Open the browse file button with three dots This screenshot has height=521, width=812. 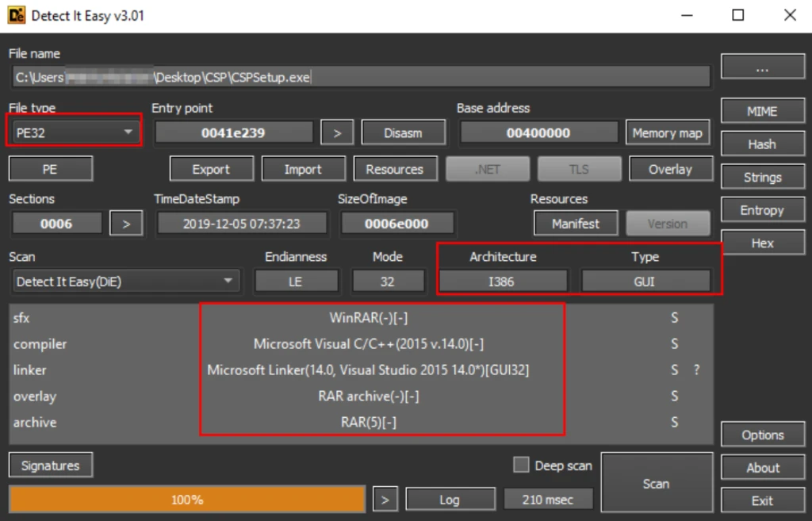click(761, 70)
